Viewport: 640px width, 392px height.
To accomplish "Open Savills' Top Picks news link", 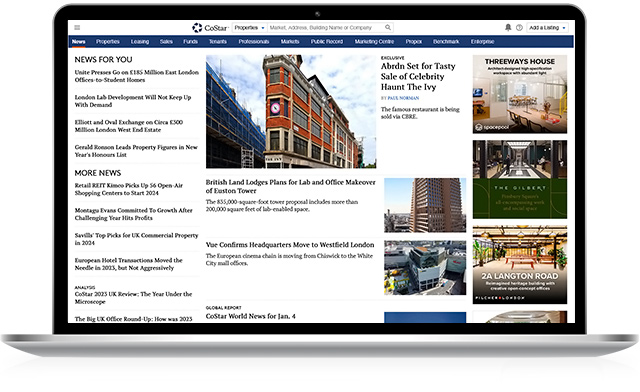I will point(136,239).
